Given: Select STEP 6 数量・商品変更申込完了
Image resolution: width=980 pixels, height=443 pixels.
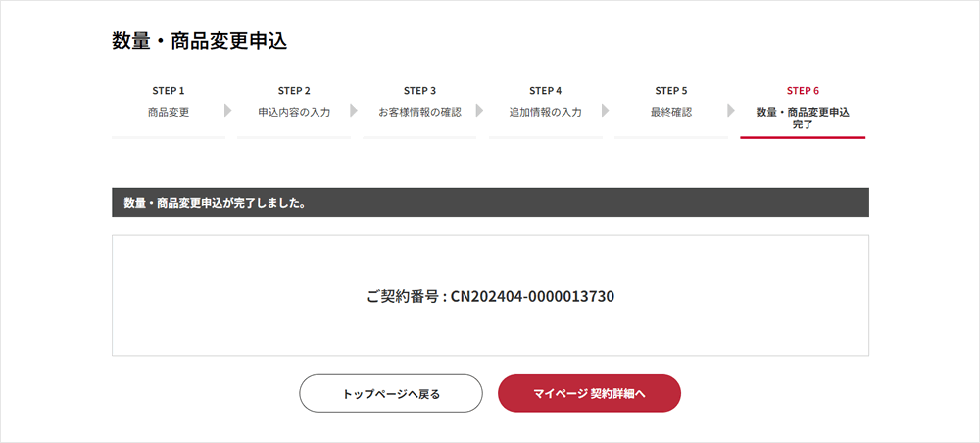Looking at the screenshot, I should coord(803,110).
